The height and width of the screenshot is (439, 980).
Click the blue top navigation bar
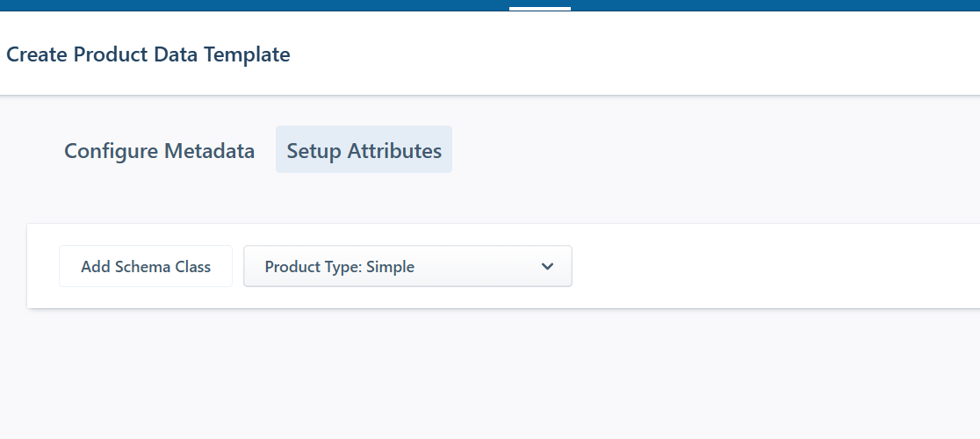click(263, 5)
